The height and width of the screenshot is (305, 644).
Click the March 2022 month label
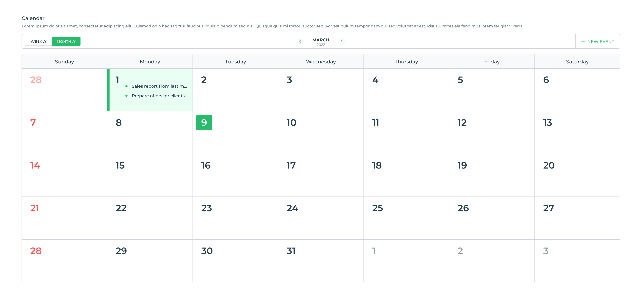321,42
